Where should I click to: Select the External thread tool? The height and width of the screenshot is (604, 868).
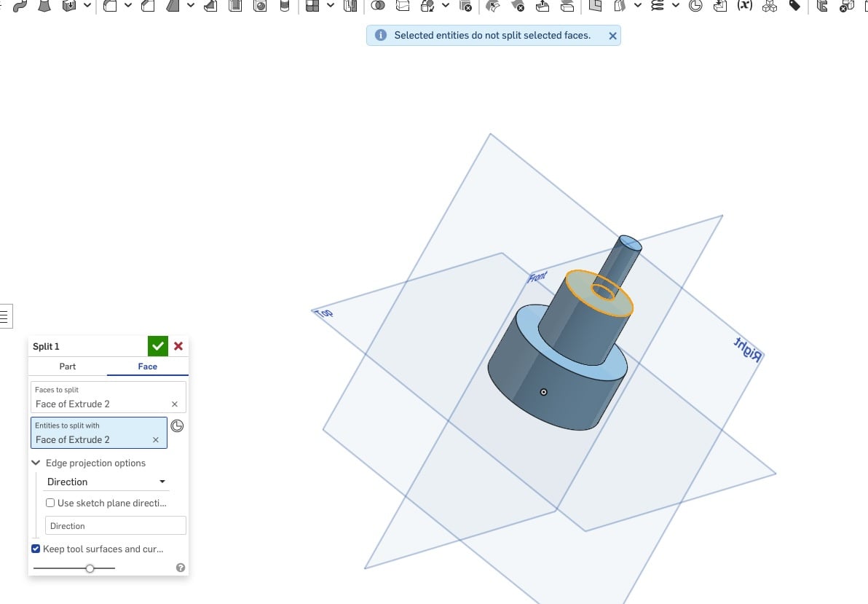coord(285,6)
